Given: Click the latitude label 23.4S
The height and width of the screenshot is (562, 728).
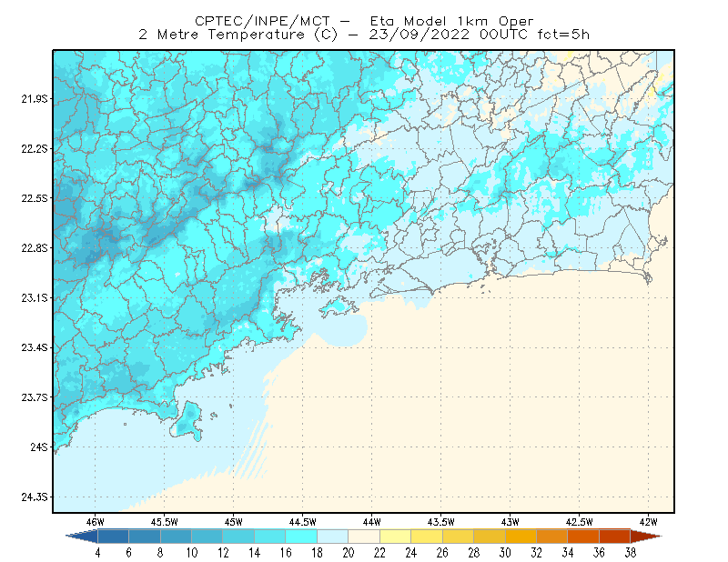Looking at the screenshot, I should click(x=35, y=347).
